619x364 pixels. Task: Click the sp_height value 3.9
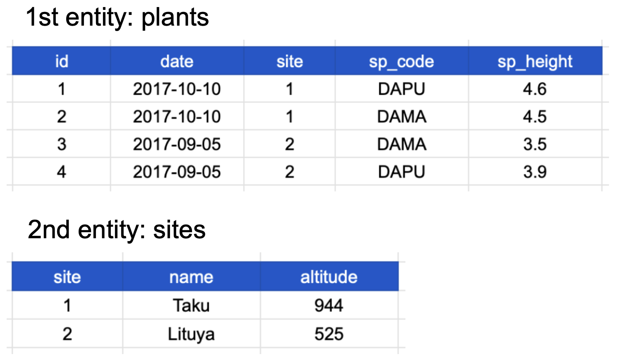click(535, 172)
